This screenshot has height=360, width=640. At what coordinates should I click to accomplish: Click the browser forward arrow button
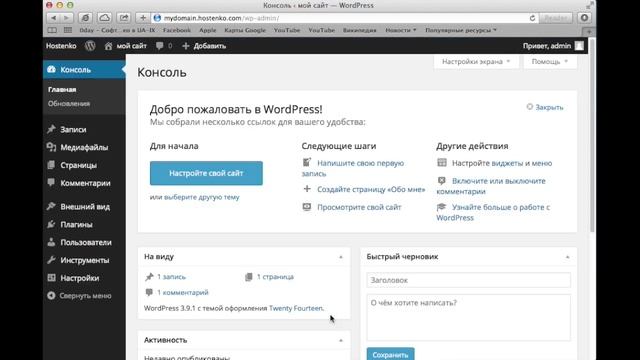click(x=66, y=18)
